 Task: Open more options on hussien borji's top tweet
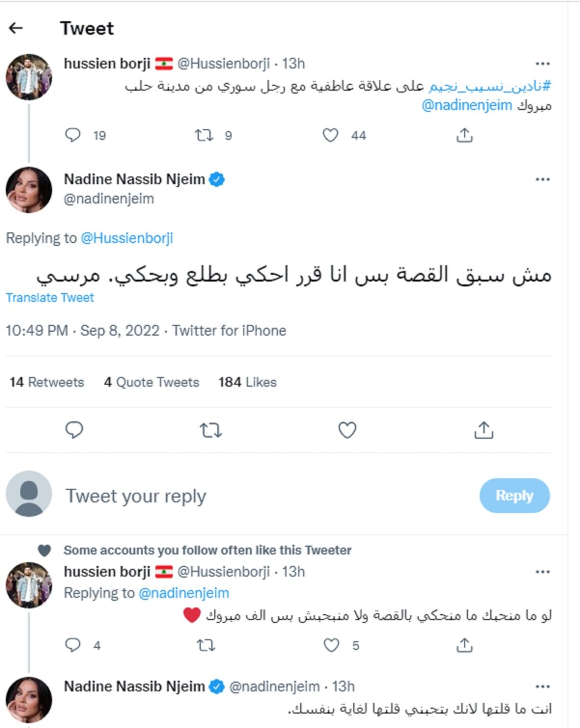coord(543,64)
